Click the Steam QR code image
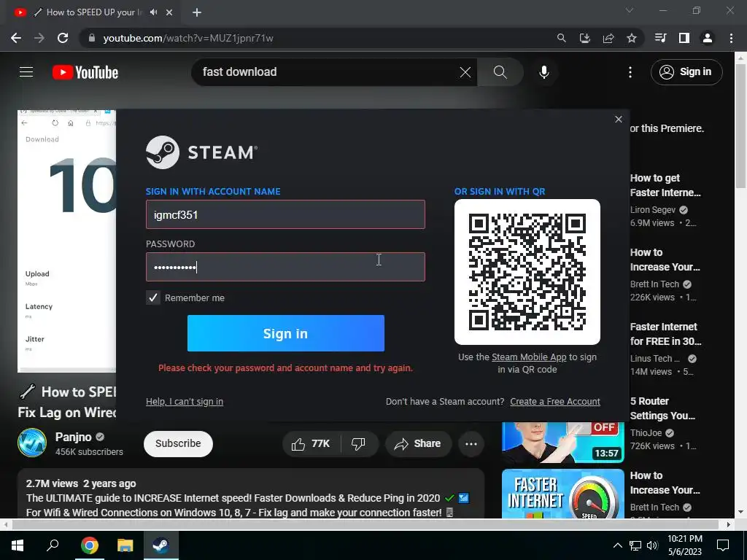Viewport: 747px width, 560px height. (x=527, y=272)
